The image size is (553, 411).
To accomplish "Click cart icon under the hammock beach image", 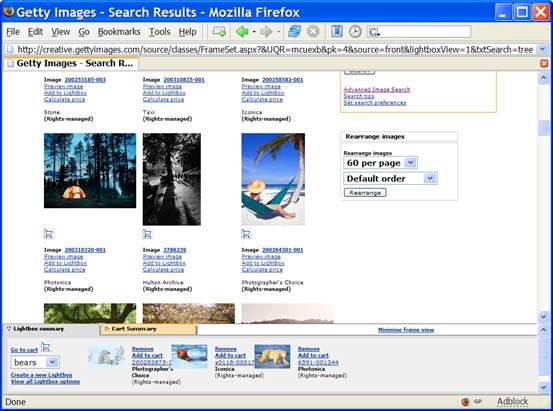I will (246, 234).
